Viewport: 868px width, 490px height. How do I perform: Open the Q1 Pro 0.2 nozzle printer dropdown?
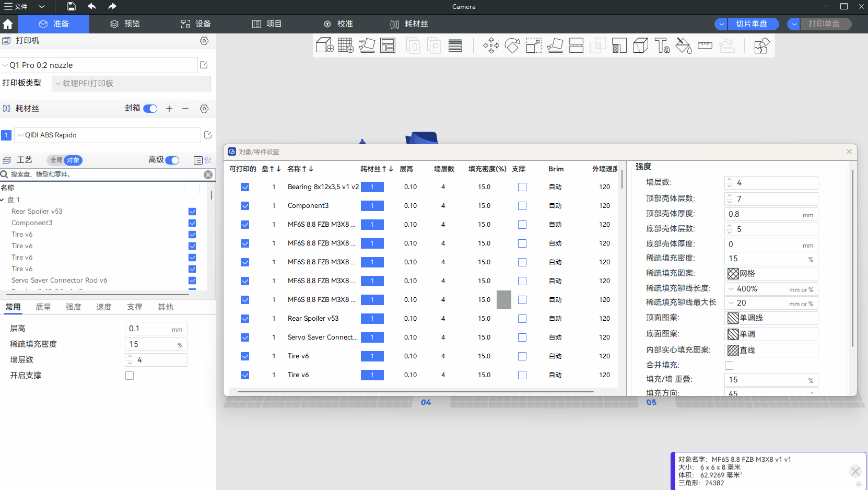pos(99,65)
